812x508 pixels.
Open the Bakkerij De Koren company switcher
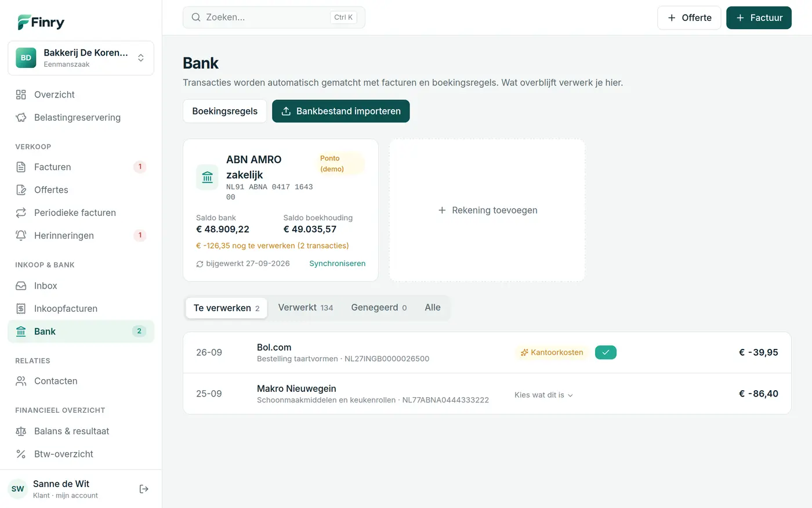pos(81,58)
